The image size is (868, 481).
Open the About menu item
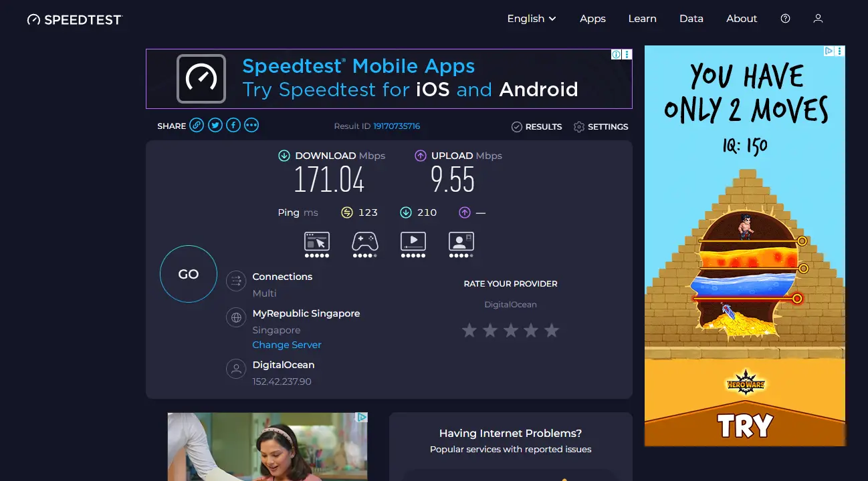click(x=742, y=19)
